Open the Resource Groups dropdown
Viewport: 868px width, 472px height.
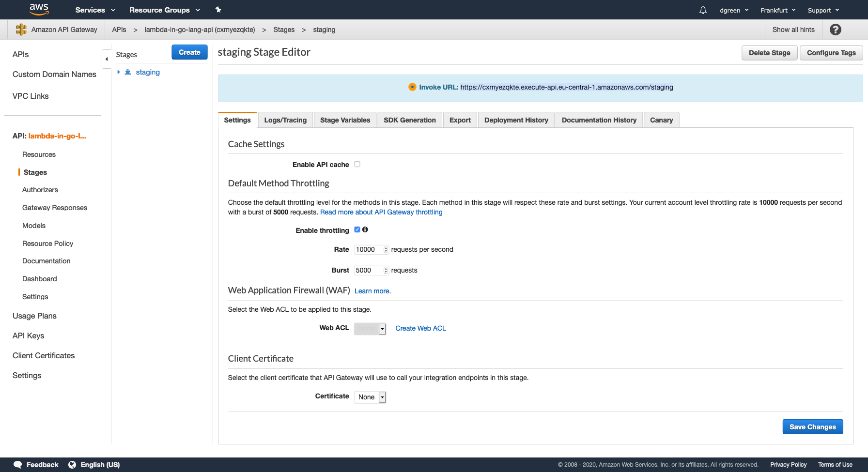[x=165, y=10]
